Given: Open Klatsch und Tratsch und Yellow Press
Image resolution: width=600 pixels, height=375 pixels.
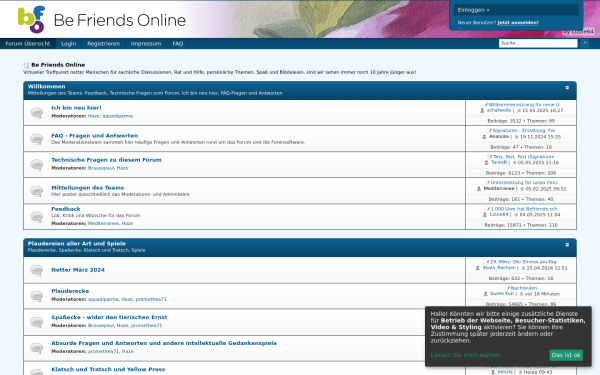Looking at the screenshot, I should click(108, 369).
